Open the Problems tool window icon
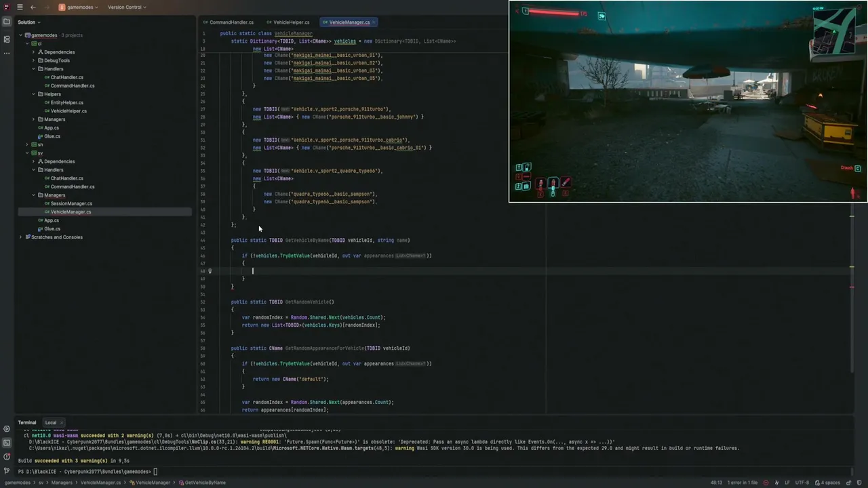This screenshot has width=868, height=488. point(7,456)
